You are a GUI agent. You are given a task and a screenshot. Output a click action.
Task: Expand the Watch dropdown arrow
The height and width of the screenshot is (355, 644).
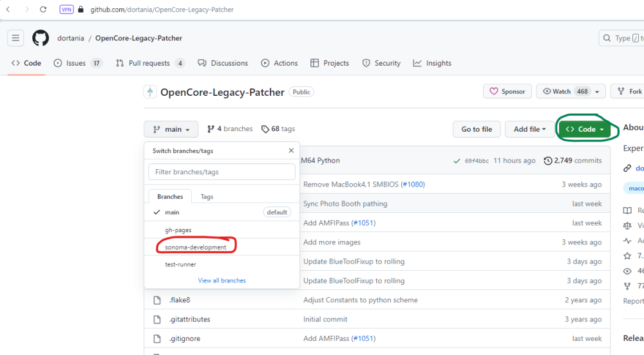597,91
